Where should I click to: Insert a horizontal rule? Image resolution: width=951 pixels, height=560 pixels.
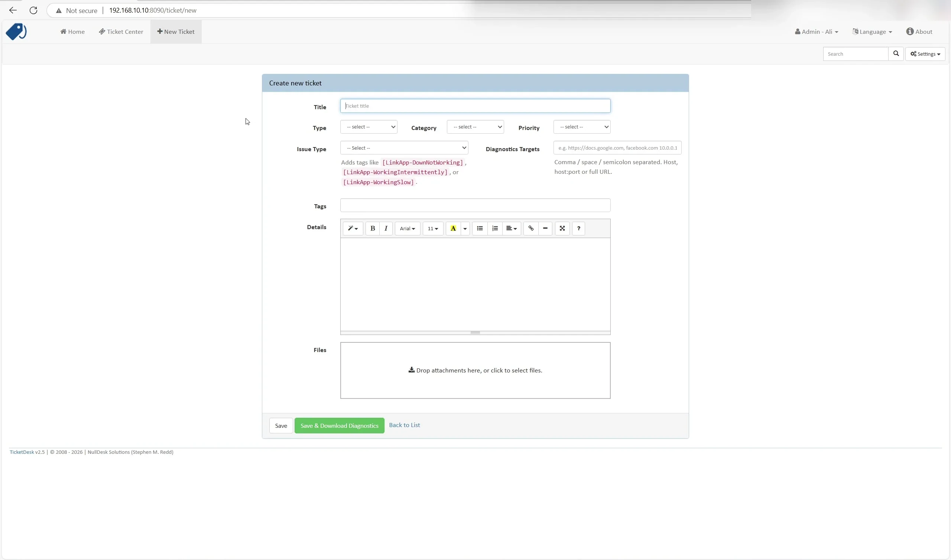(x=545, y=229)
